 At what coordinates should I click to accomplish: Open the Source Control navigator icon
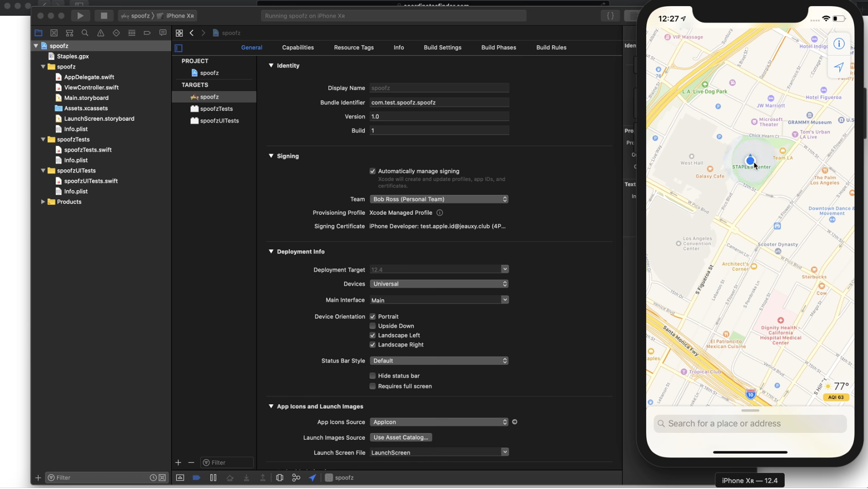coord(54,33)
